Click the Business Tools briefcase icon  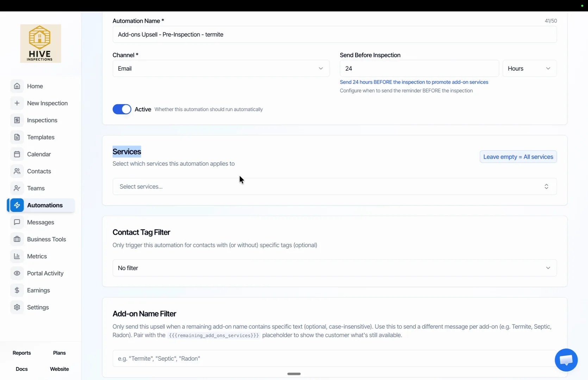17,239
